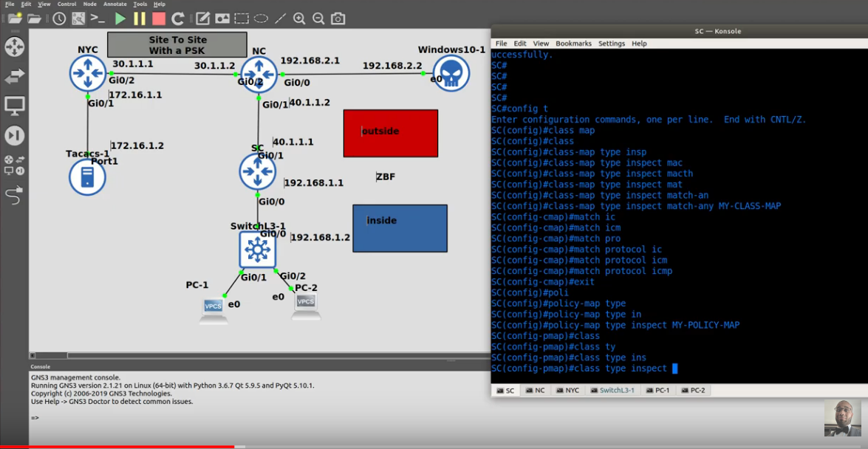Click the reload all nodes icon
Viewport: 868px width, 449px height.
pos(178,18)
